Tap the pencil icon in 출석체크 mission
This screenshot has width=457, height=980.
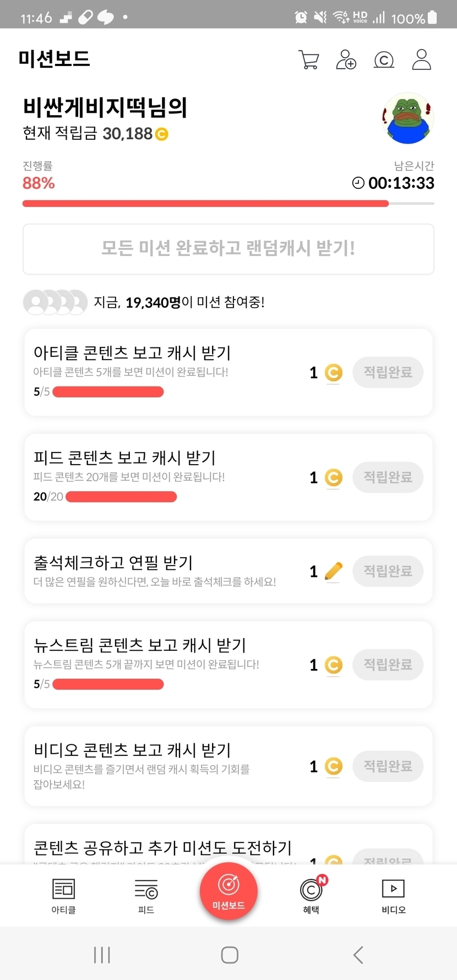(x=333, y=571)
